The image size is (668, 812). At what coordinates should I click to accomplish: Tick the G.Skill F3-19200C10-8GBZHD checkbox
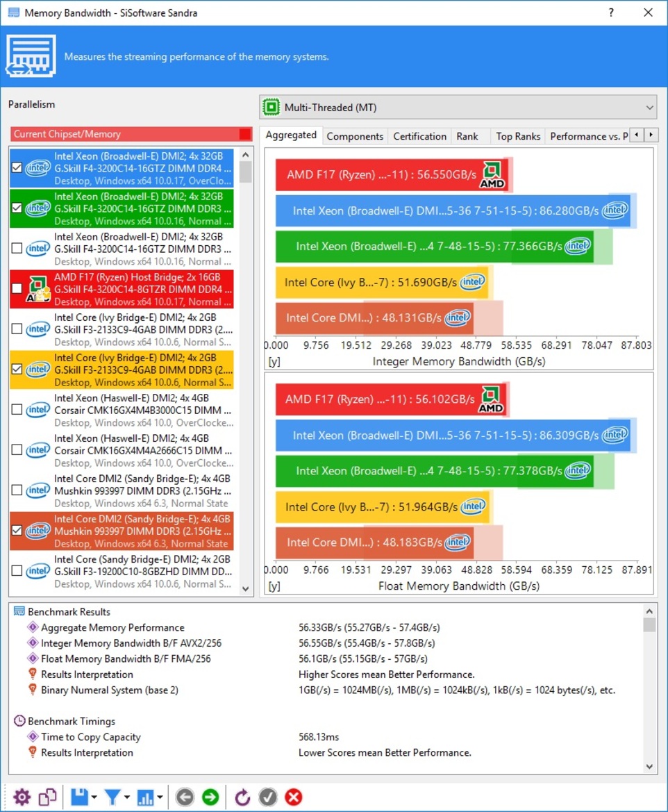pyautogui.click(x=17, y=571)
